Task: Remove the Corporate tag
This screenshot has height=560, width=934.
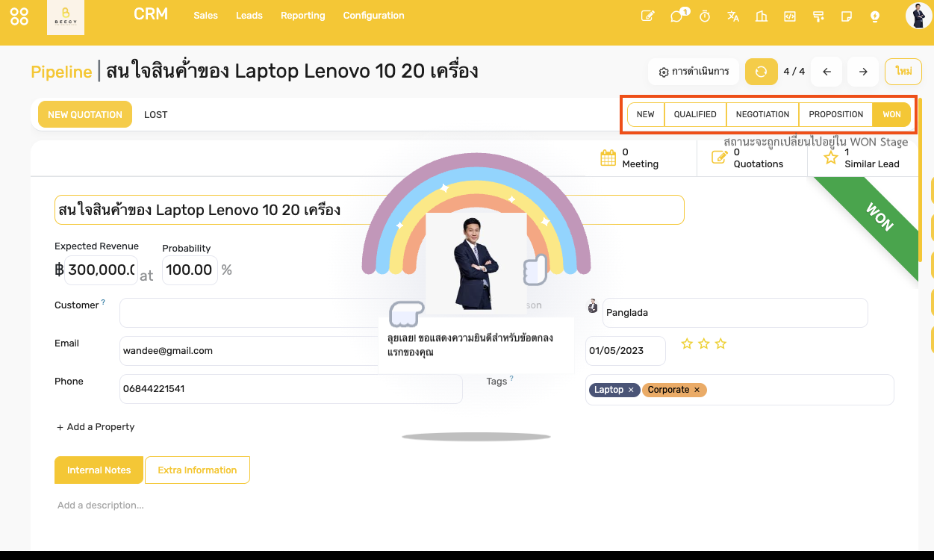Action: 697,390
